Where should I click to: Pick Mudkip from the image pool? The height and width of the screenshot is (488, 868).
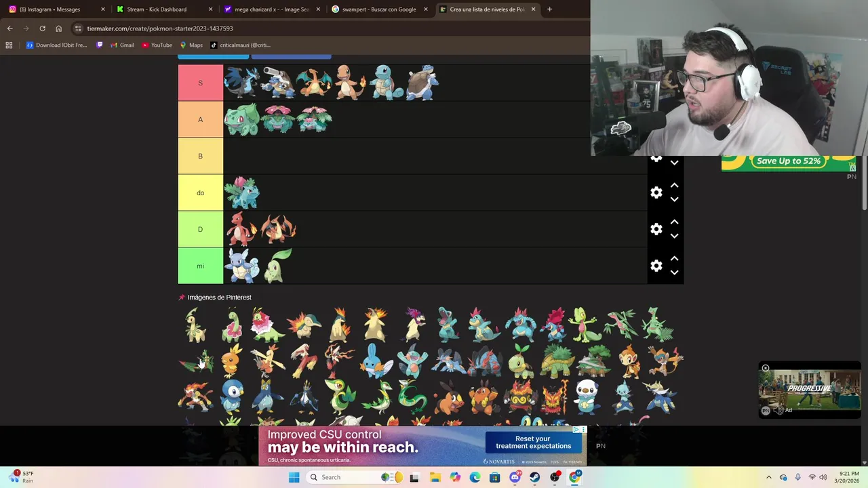pos(375,361)
